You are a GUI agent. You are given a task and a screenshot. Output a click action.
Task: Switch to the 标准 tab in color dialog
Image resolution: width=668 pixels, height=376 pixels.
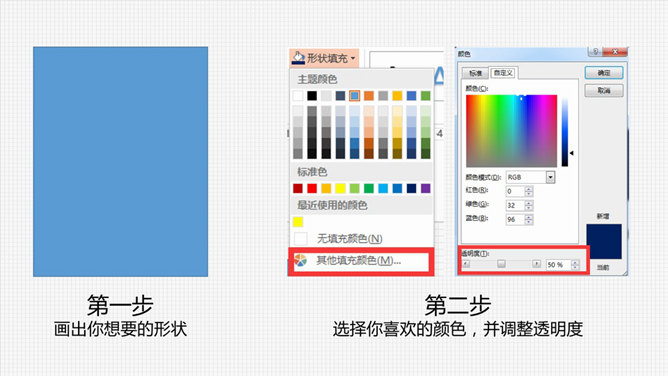pyautogui.click(x=475, y=73)
